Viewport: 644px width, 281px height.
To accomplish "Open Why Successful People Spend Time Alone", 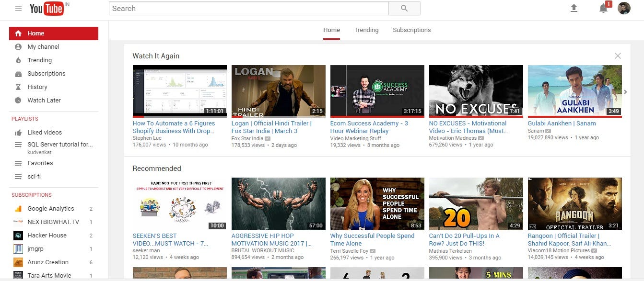I will pyautogui.click(x=372, y=240).
